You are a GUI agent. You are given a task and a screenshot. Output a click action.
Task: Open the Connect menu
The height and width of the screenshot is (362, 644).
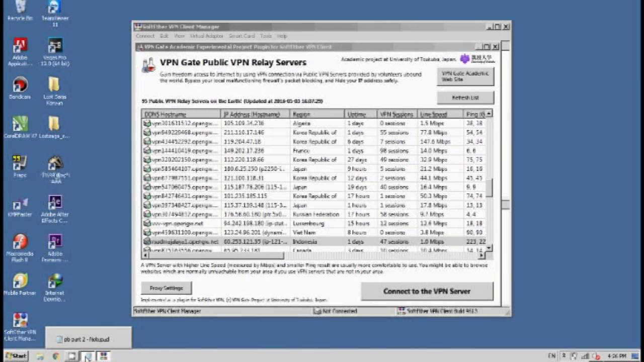[x=145, y=36]
